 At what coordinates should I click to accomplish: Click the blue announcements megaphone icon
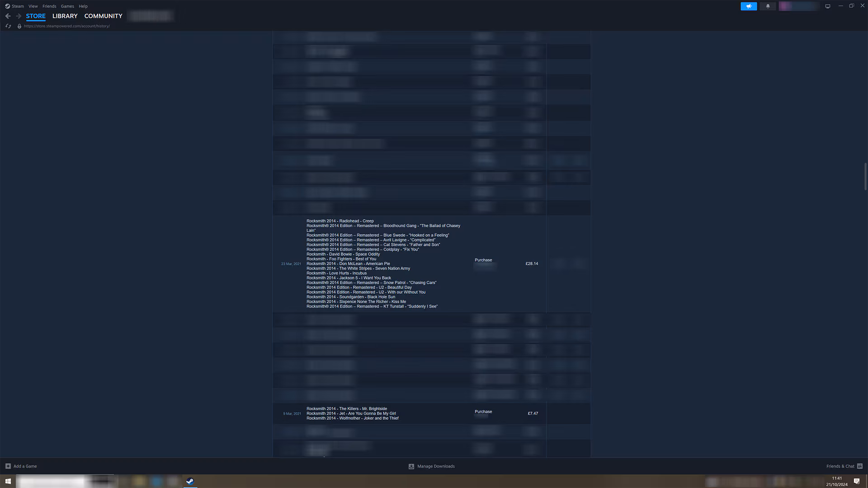click(x=749, y=6)
